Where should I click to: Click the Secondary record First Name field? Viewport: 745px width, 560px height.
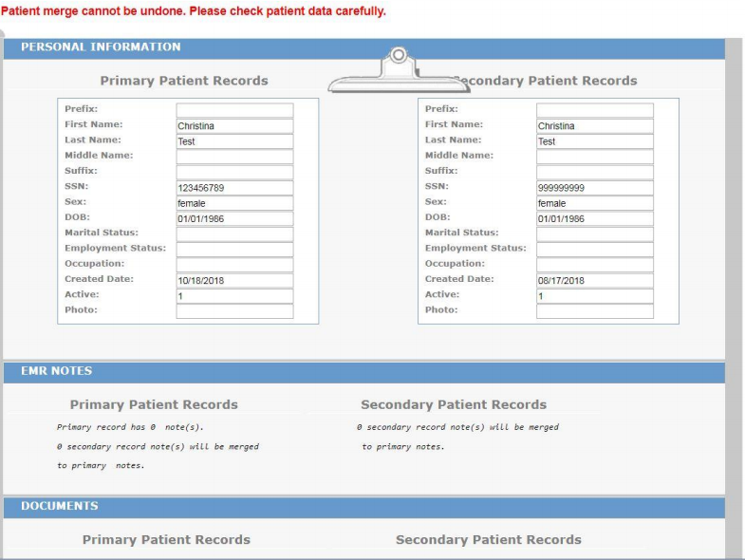[594, 126]
